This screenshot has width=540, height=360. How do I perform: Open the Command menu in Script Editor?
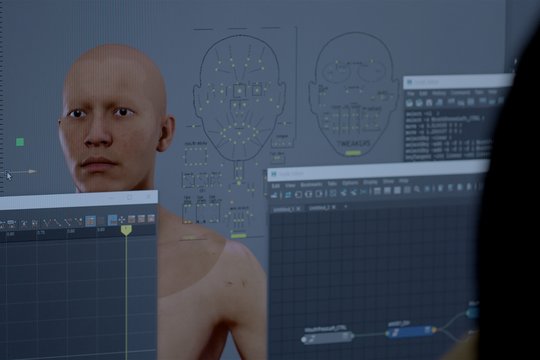(460, 93)
